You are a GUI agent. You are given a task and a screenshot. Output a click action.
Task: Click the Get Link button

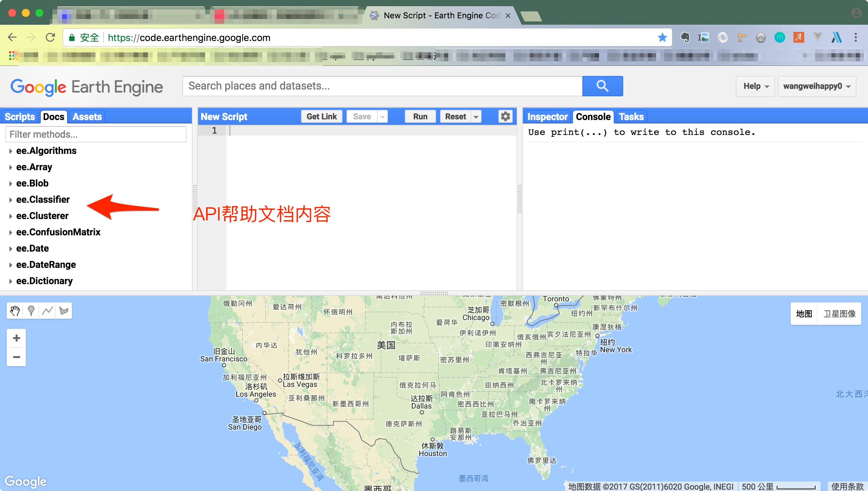tap(321, 116)
